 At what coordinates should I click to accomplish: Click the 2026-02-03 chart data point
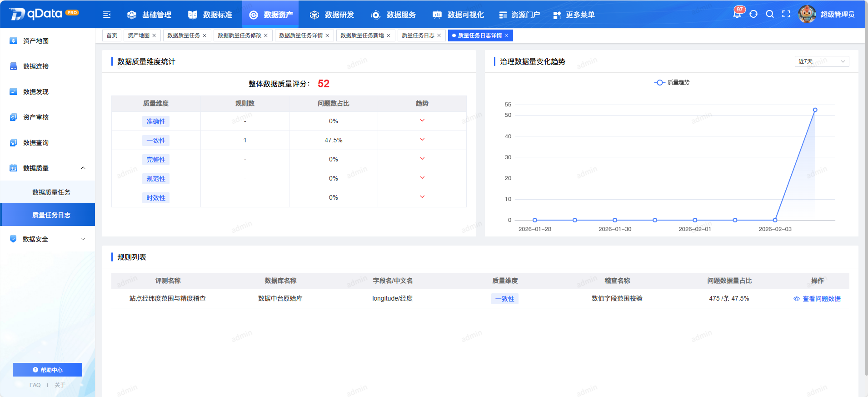pyautogui.click(x=775, y=220)
